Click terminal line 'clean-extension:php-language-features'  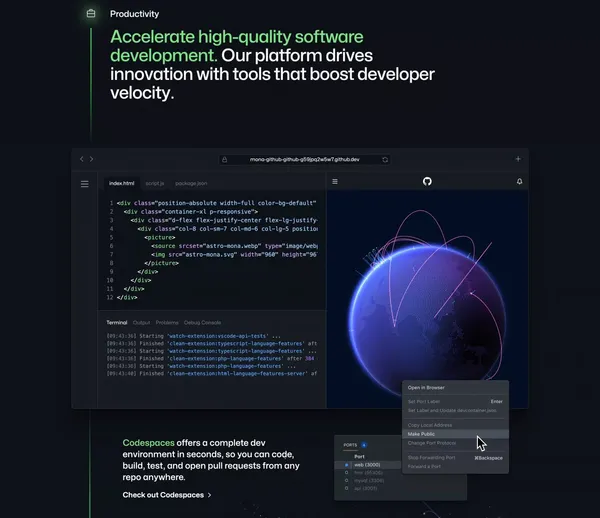tap(210, 358)
